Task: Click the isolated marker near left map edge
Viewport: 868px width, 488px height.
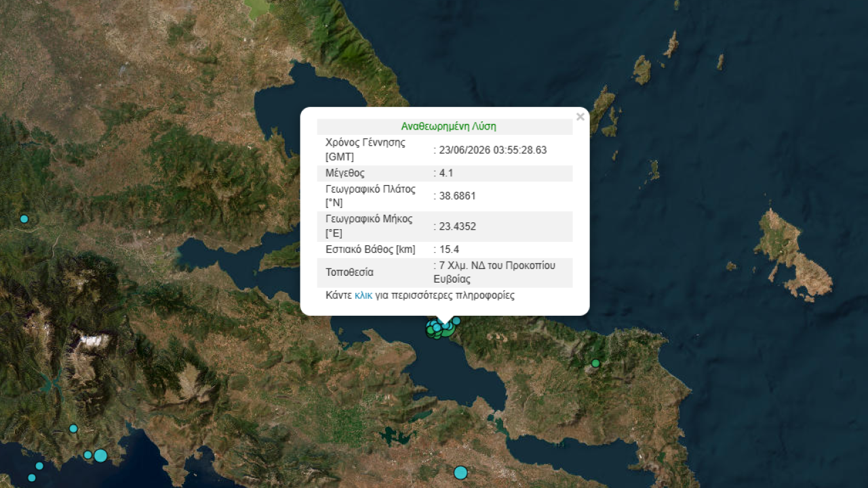Action: click(x=24, y=219)
